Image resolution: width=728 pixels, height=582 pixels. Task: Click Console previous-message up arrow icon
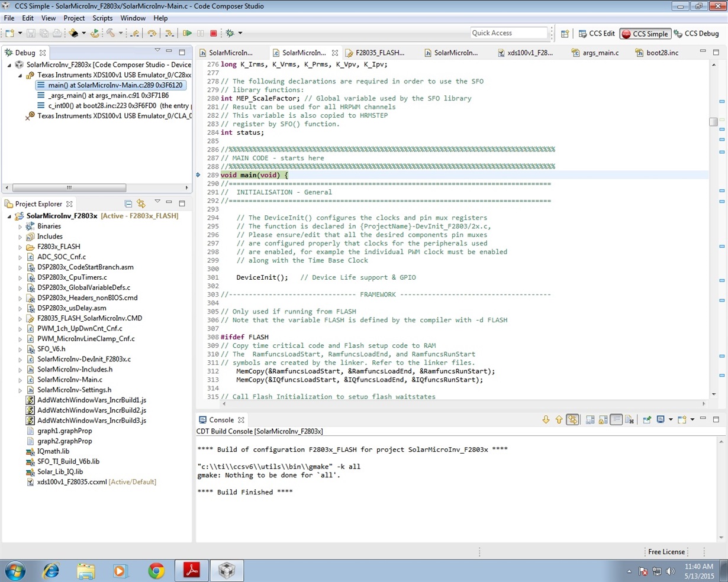click(x=559, y=419)
